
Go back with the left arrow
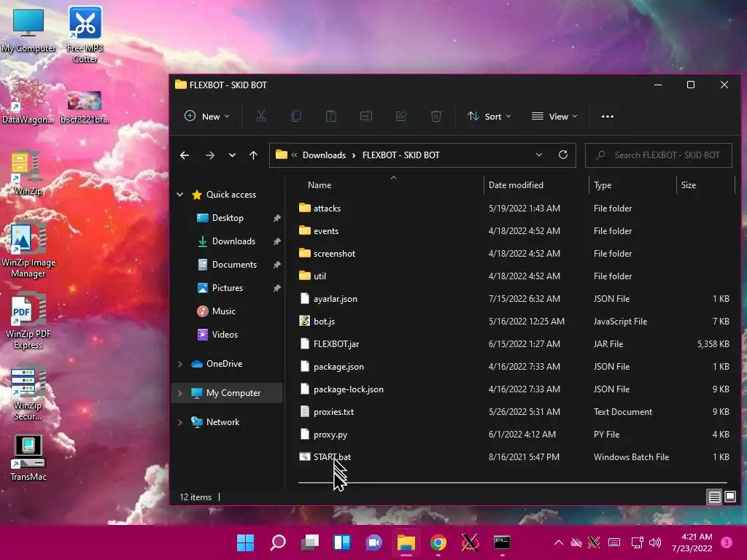(x=185, y=155)
